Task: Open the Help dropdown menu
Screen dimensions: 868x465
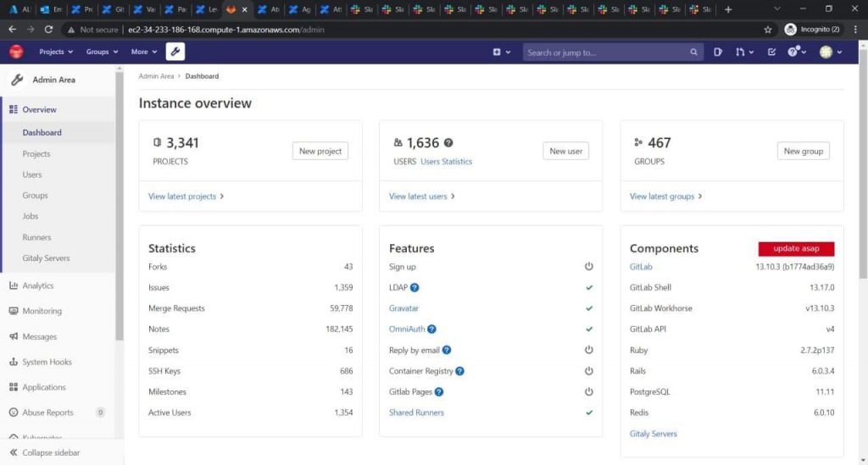Action: tap(797, 52)
